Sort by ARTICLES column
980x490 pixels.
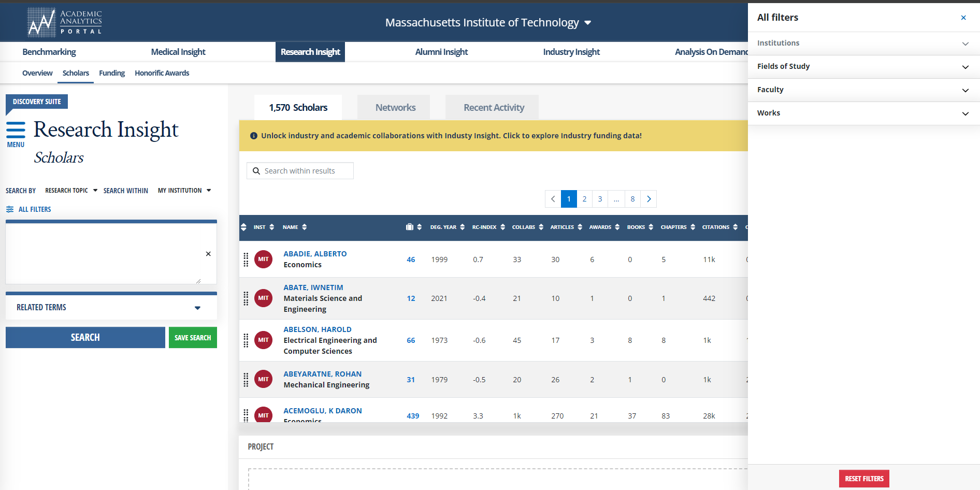point(566,227)
